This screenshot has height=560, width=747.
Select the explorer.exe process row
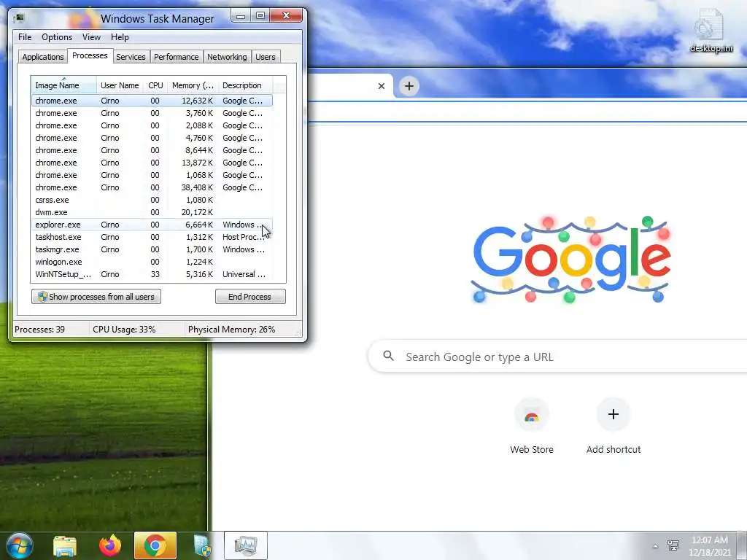152,225
